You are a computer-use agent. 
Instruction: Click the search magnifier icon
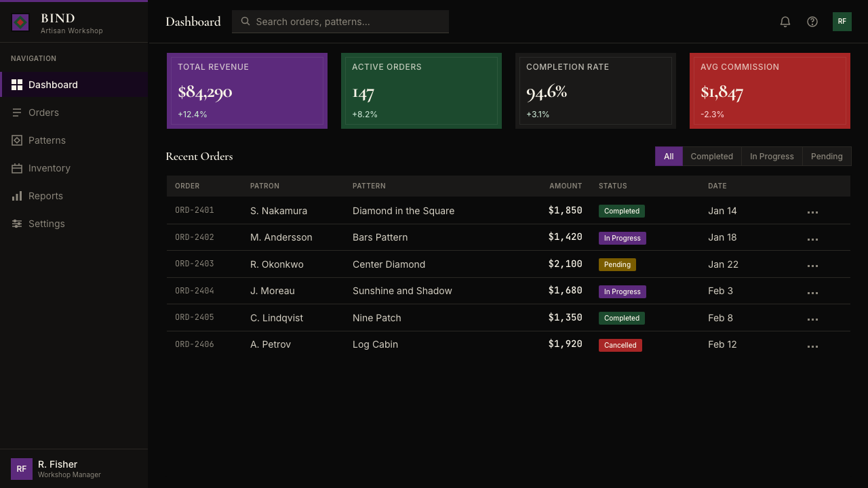pyautogui.click(x=245, y=22)
